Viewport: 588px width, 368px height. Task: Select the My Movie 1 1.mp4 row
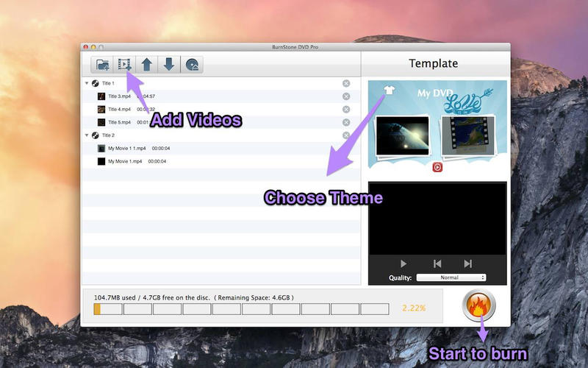(x=221, y=149)
